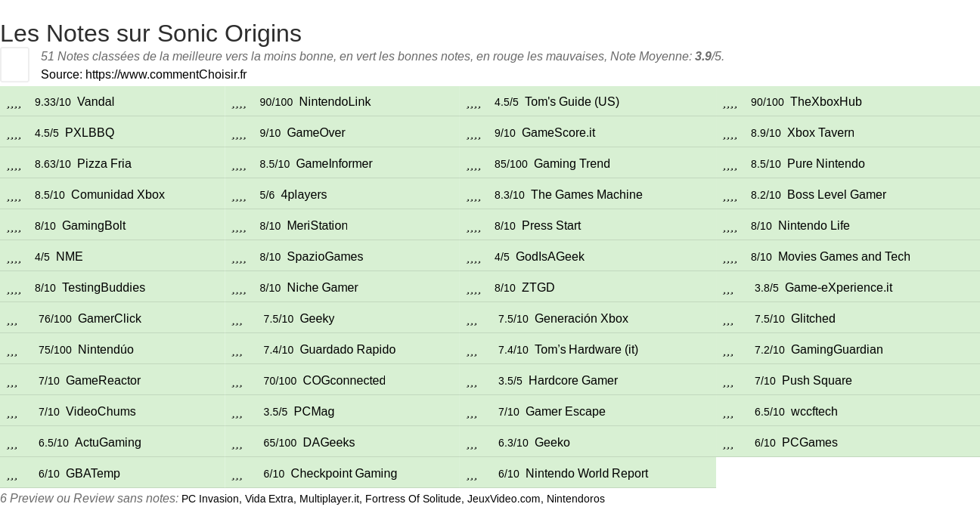Click the rating marks icon beside TheXboxHub
The height and width of the screenshot is (507, 980).
tap(730, 103)
